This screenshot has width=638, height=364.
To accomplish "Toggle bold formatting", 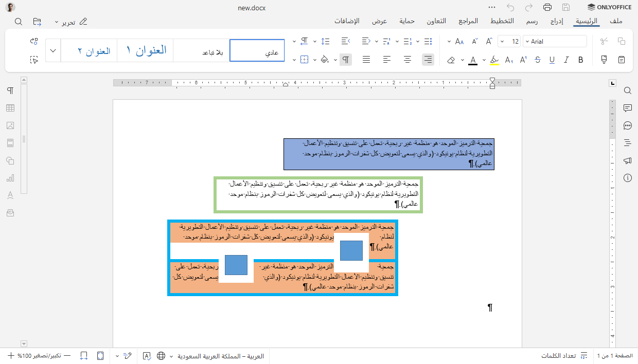I will point(580,60).
